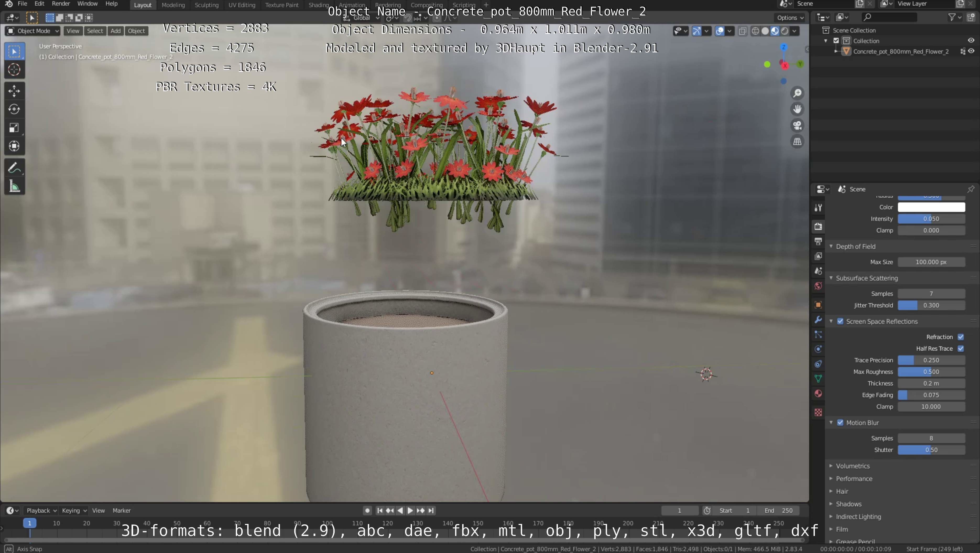This screenshot has height=553, width=980.
Task: Open the View Layer properties tab
Action: [818, 256]
